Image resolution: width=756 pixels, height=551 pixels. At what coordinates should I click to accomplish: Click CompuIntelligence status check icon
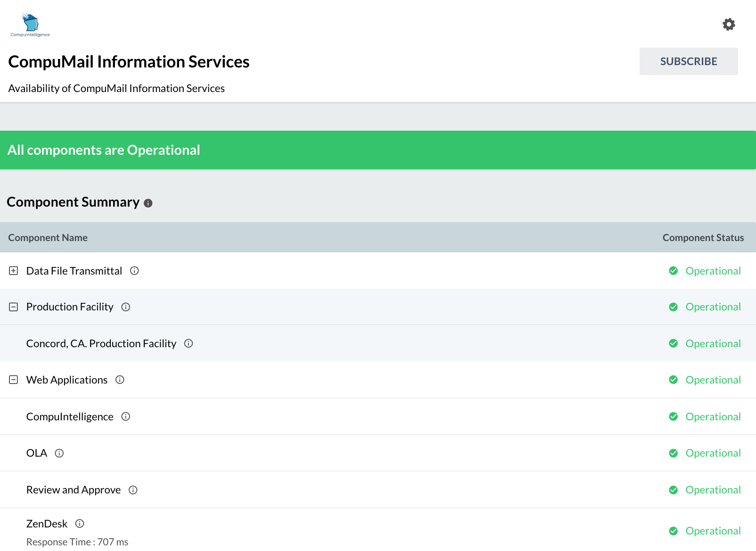point(674,417)
